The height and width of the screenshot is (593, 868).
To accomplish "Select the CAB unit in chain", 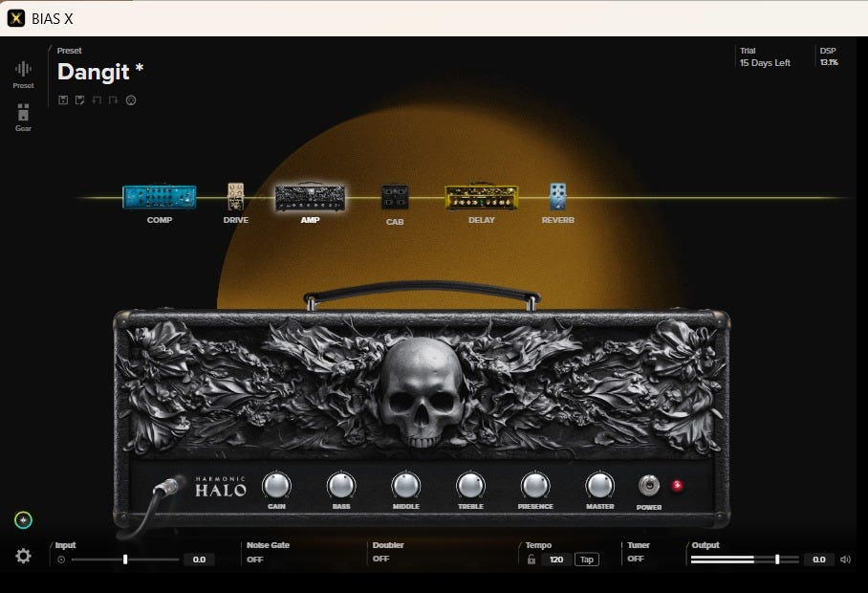I will click(395, 197).
